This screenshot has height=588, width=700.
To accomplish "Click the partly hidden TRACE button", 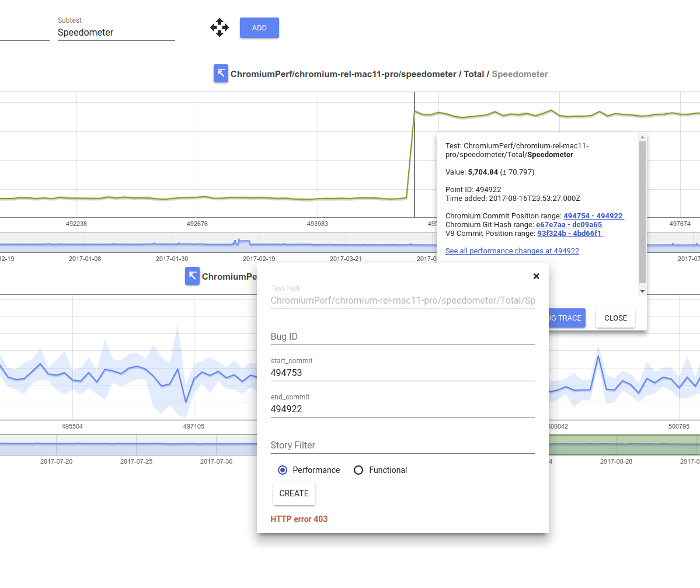I will 567,318.
